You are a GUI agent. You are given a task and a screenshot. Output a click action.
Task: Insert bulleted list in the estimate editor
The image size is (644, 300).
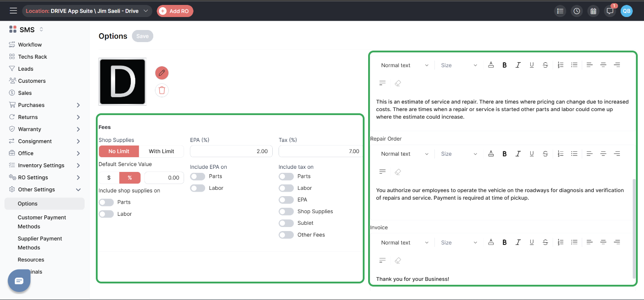pyautogui.click(x=574, y=65)
